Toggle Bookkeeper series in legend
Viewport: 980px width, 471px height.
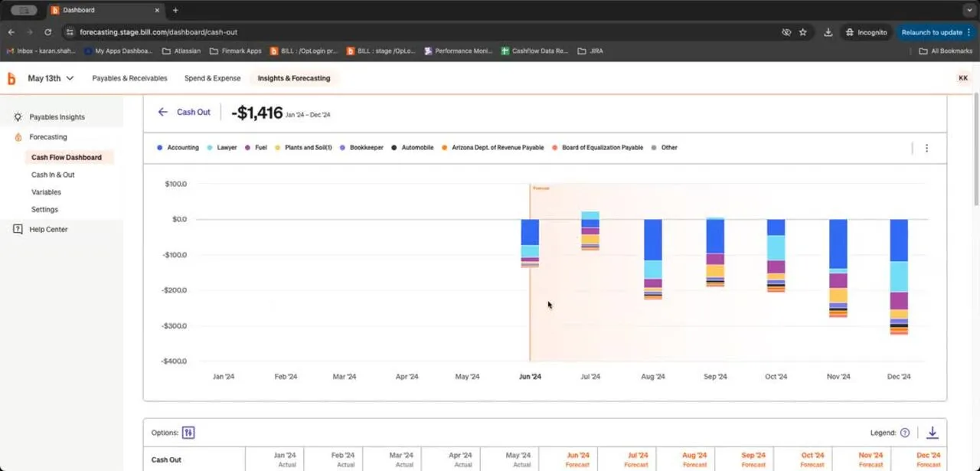coord(361,148)
